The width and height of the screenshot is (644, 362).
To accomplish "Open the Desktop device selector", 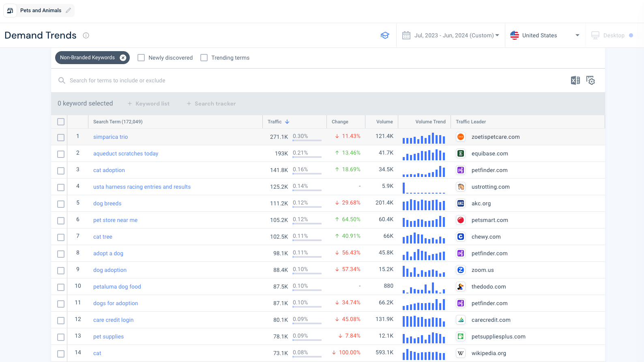I will (x=613, y=35).
